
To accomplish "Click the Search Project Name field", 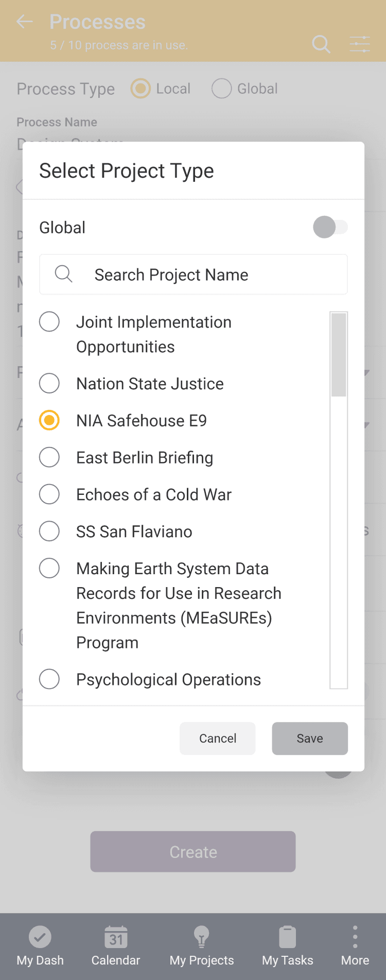I will tap(206, 274).
